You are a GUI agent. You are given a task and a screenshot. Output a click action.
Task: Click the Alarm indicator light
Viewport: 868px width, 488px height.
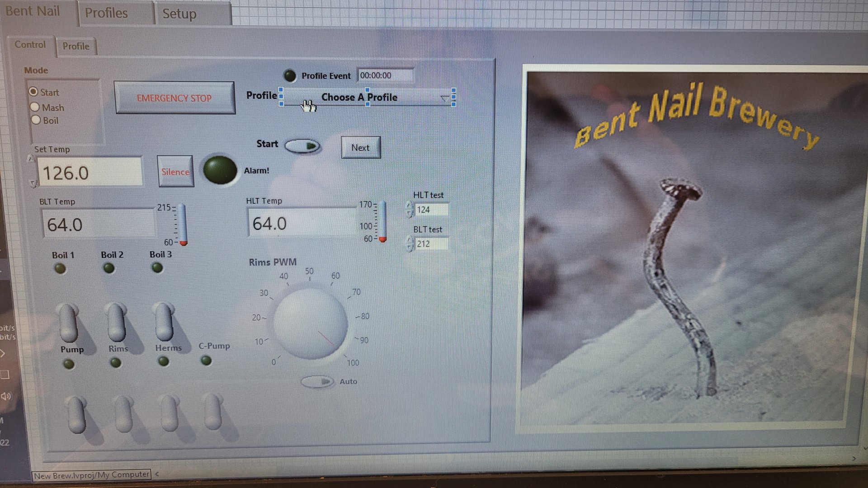click(220, 170)
